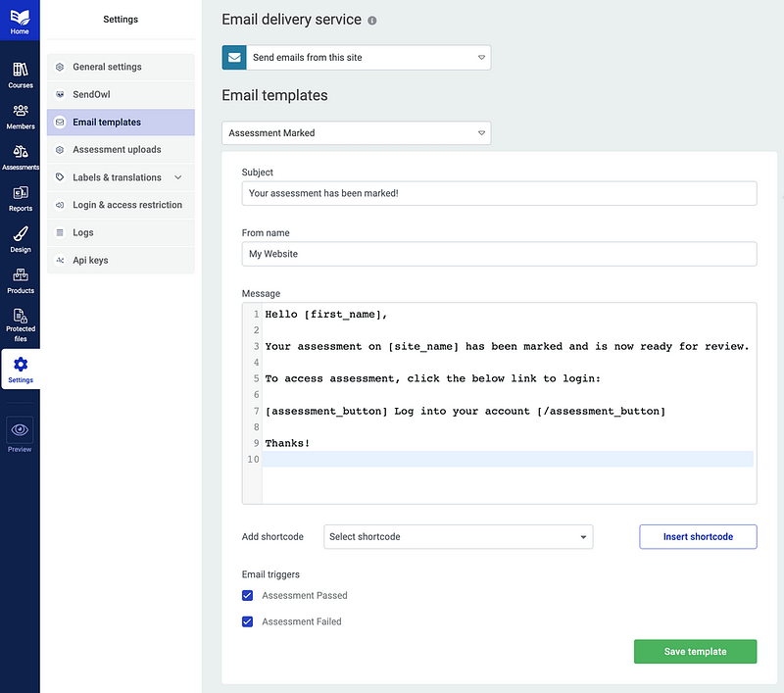
Task: Open Reports from the left sidebar
Action: pyautogui.click(x=20, y=198)
